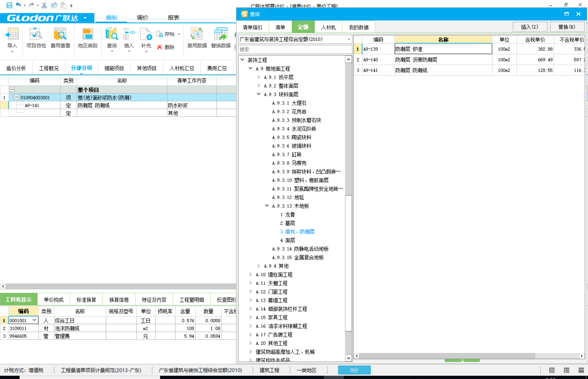This screenshot has width=588, height=379.
Task: Collapse the 装饰工程 tree node
Action: (x=242, y=60)
